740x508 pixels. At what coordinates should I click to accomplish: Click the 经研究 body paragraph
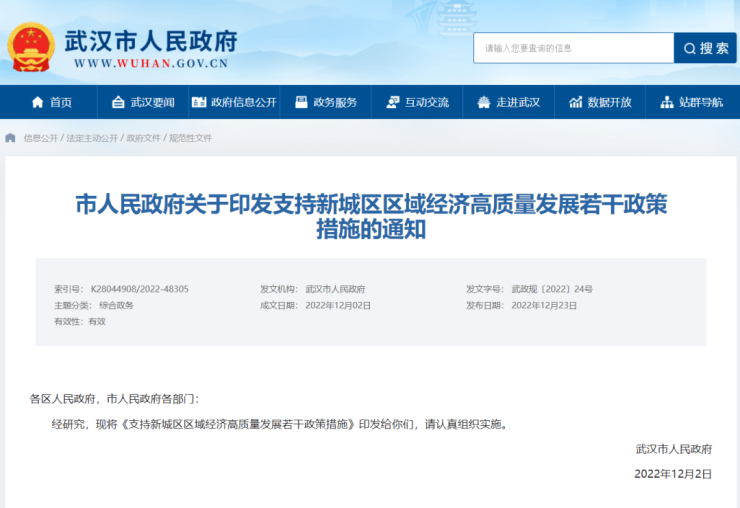tap(280, 424)
